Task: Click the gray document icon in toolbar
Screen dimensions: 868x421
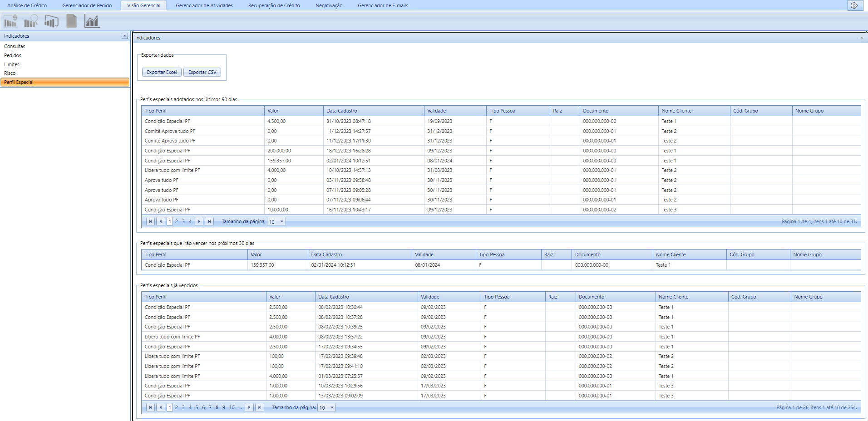Action: point(71,21)
